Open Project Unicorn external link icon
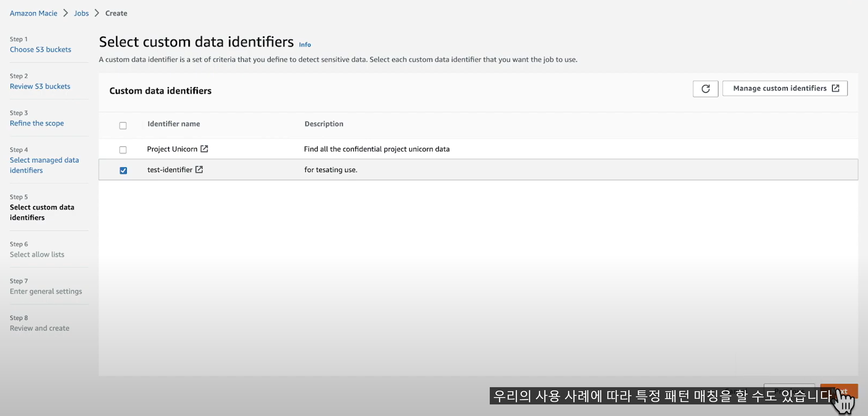The image size is (868, 416). (x=204, y=149)
